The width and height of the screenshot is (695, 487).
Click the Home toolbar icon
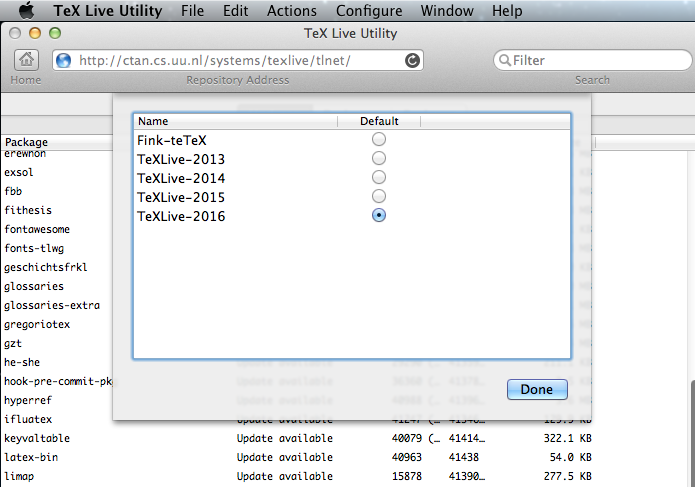click(26, 60)
